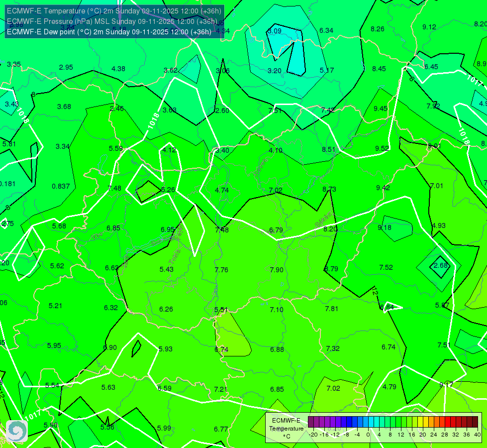Image resolution: width=487 pixels, height=448 pixels.
Task: Click the legend tick label 24
Action: pos(434,435)
